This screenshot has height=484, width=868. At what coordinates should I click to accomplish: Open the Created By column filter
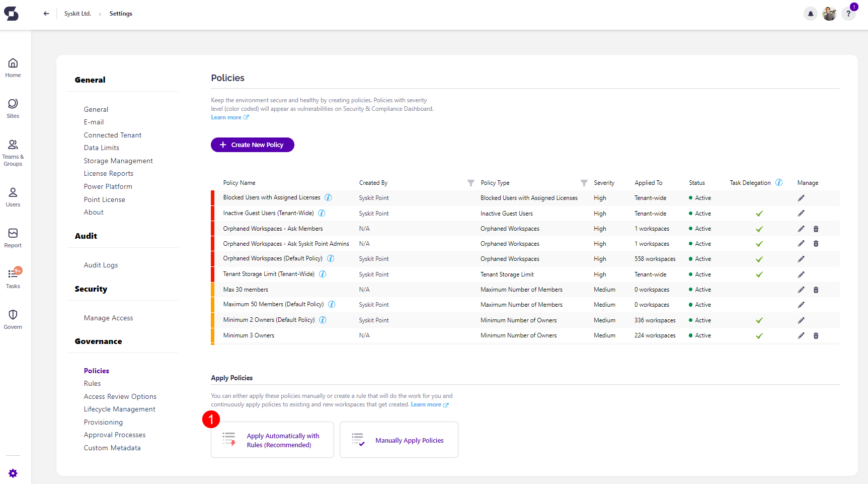[x=470, y=183]
